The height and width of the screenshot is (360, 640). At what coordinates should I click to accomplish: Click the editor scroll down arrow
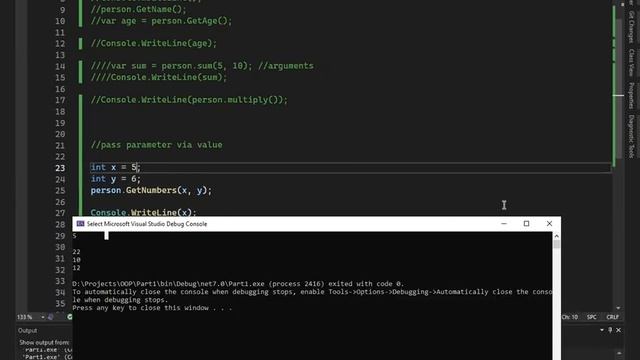[x=618, y=308]
